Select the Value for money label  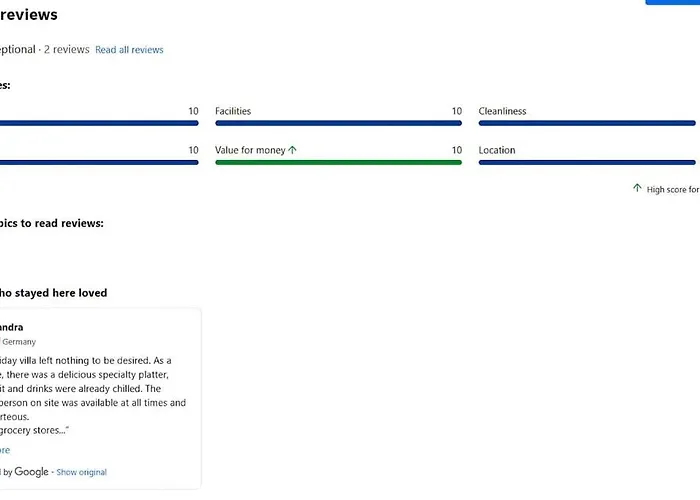tap(250, 150)
